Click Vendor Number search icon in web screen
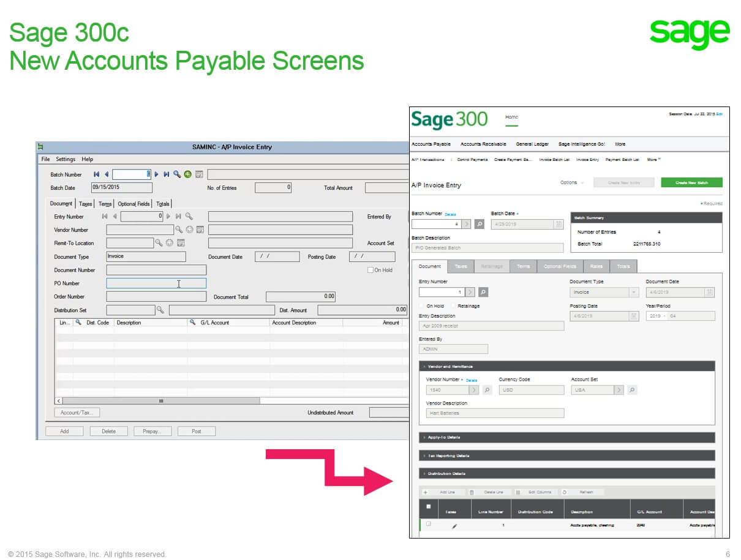 [x=487, y=390]
